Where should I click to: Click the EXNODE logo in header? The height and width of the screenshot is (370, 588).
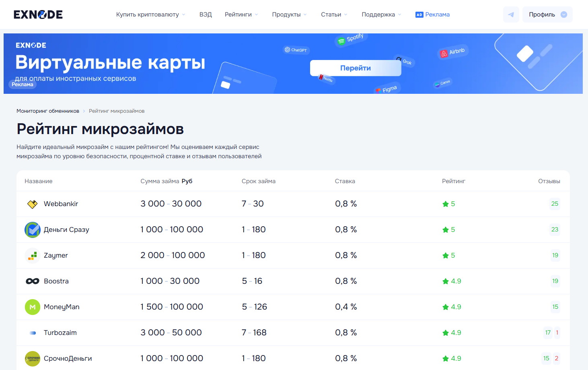38,14
